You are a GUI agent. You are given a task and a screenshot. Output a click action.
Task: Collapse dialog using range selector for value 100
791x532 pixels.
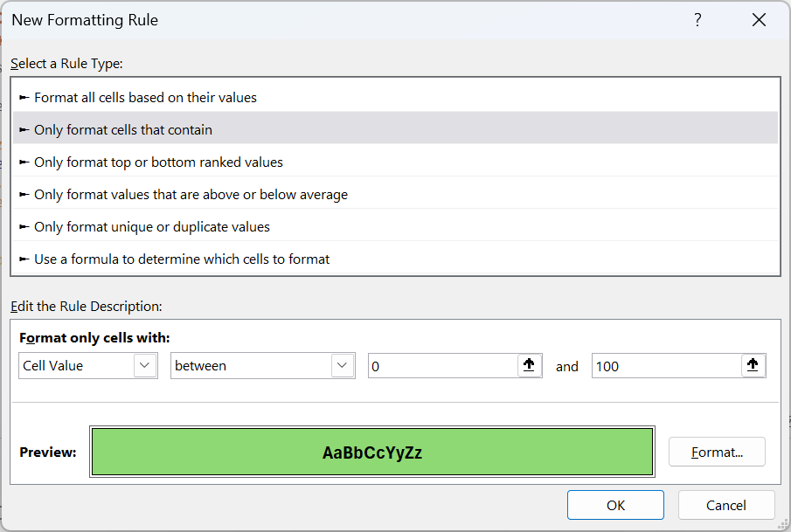753,365
